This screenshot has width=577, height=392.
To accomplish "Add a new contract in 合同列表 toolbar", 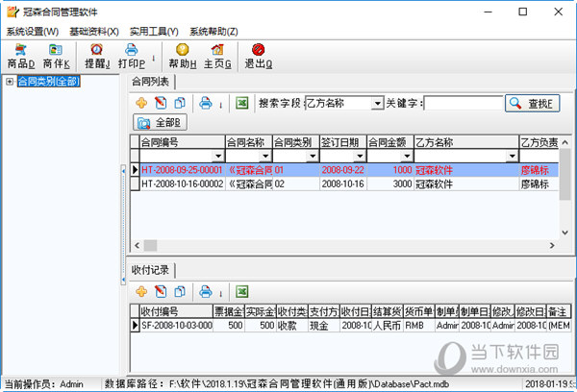I will (x=140, y=103).
